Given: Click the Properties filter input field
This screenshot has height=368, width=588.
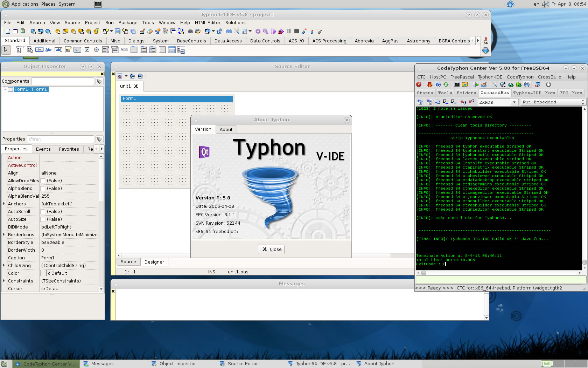Looking at the screenshot, I should (x=61, y=139).
